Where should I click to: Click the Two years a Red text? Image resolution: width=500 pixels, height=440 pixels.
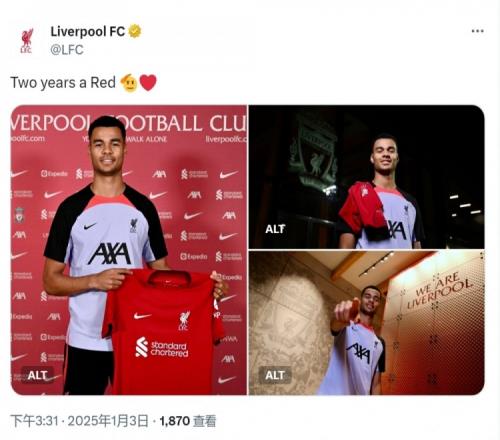(x=63, y=83)
